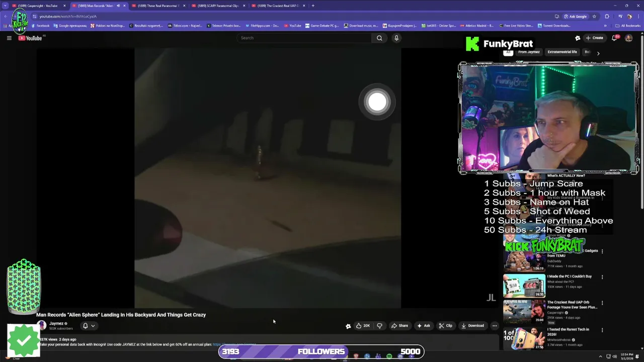Bookmark this page with star icon
The height and width of the screenshot is (362, 644).
pos(594,16)
